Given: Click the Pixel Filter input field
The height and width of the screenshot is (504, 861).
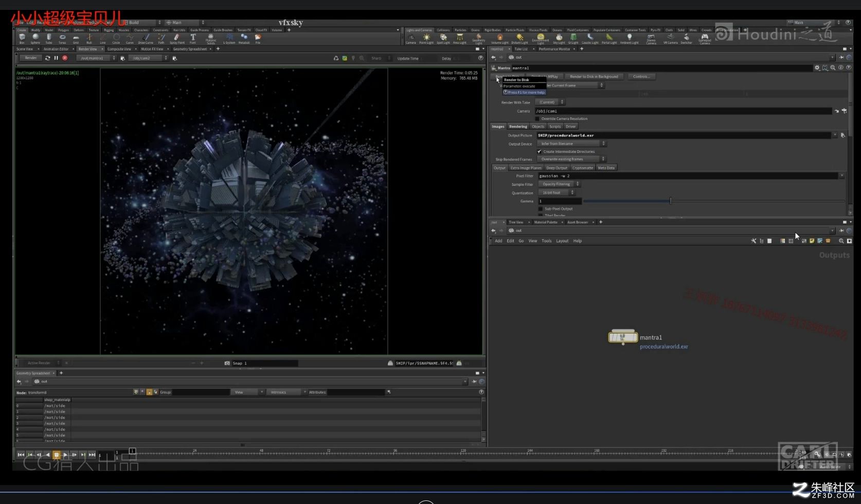Looking at the screenshot, I should 688,176.
